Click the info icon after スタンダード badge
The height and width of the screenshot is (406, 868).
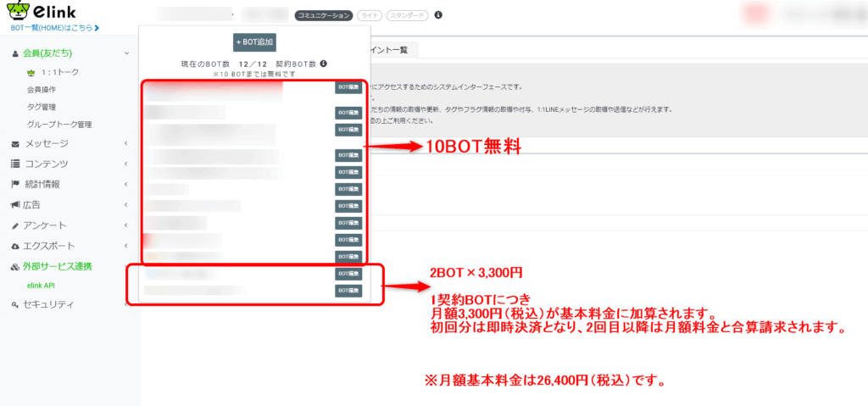coord(437,15)
